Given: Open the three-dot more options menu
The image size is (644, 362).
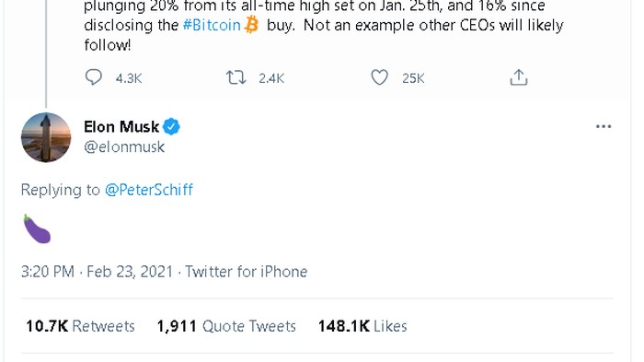Looking at the screenshot, I should tap(604, 127).
